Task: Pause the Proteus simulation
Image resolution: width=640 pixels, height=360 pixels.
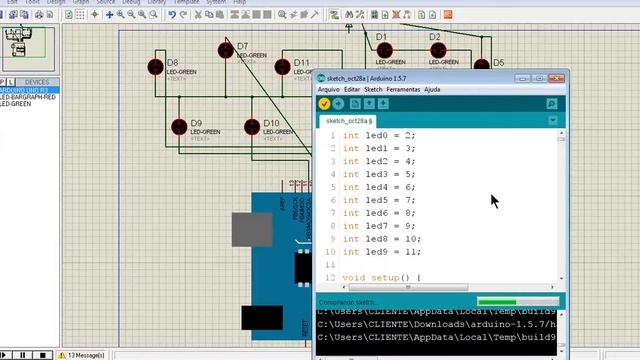Action: coord(23,356)
